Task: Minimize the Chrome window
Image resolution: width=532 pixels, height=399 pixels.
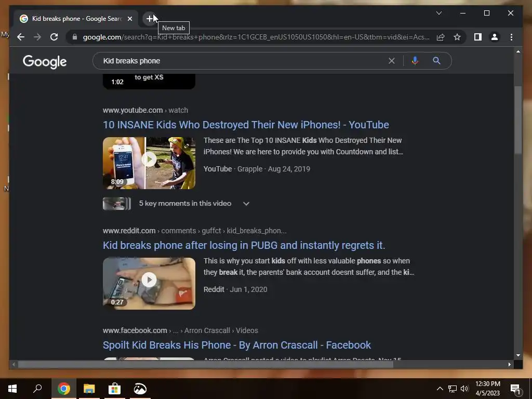Action: click(x=463, y=13)
